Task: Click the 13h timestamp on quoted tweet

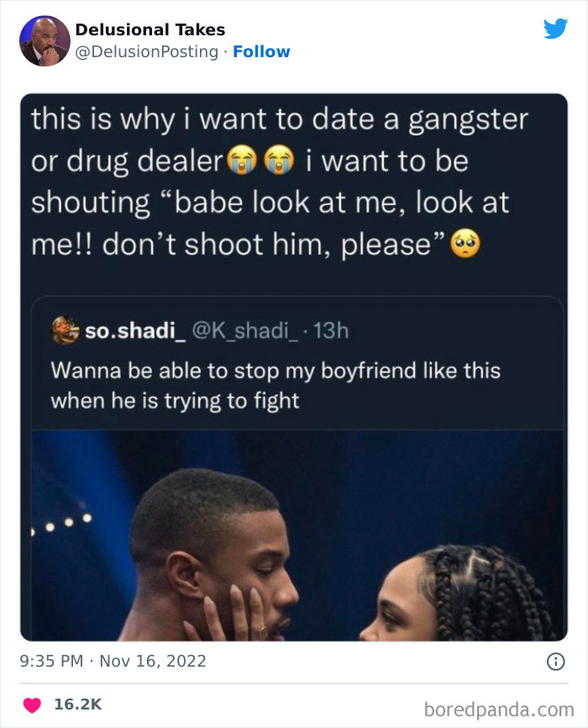Action: point(331,330)
